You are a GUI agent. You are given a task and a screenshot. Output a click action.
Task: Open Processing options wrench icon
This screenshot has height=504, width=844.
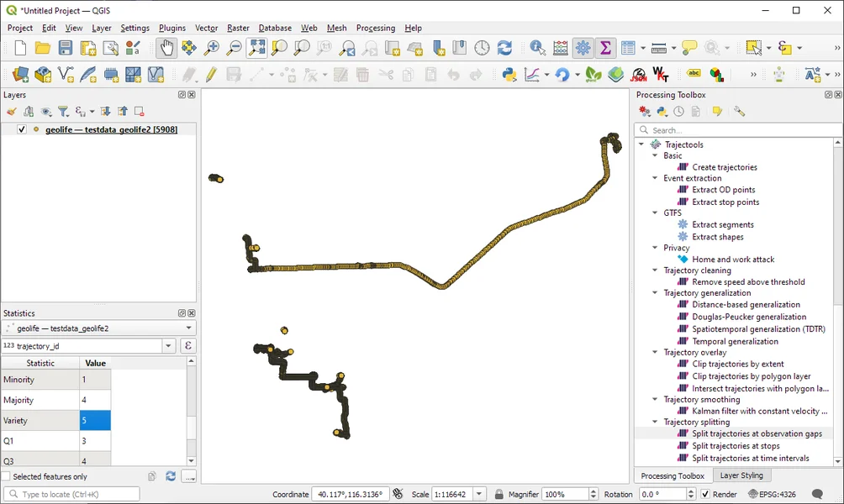(x=740, y=112)
